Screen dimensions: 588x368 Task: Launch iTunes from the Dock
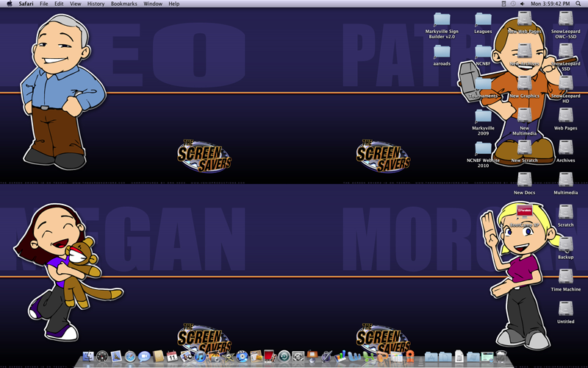pos(200,357)
